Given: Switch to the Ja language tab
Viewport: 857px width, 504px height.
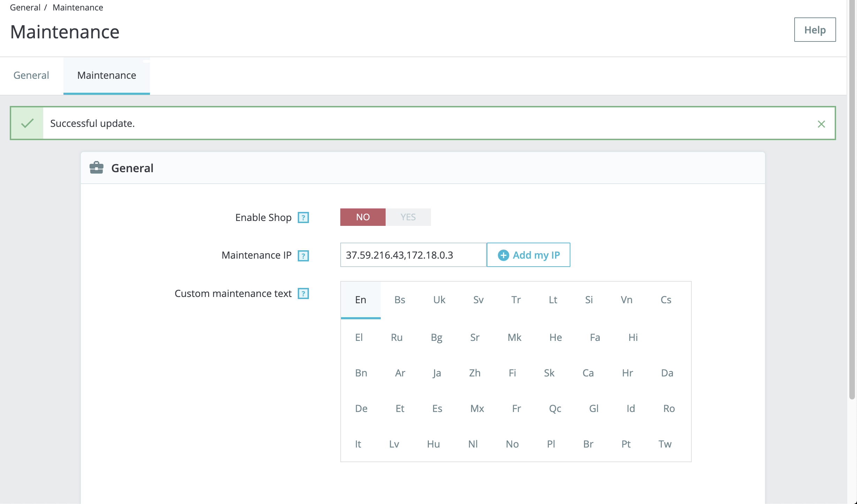Looking at the screenshot, I should pos(437,373).
